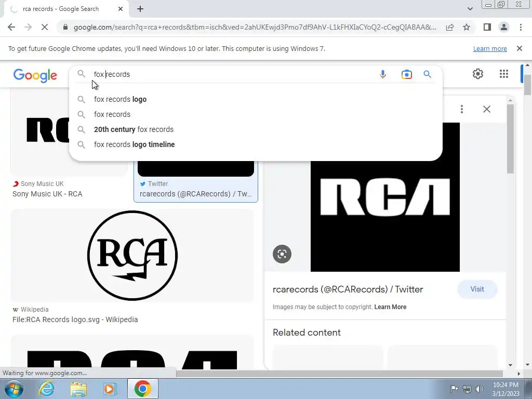This screenshot has width=532, height=399.
Task: Open File:RCA Records logo.svg Wikipedia link
Action: [75, 320]
